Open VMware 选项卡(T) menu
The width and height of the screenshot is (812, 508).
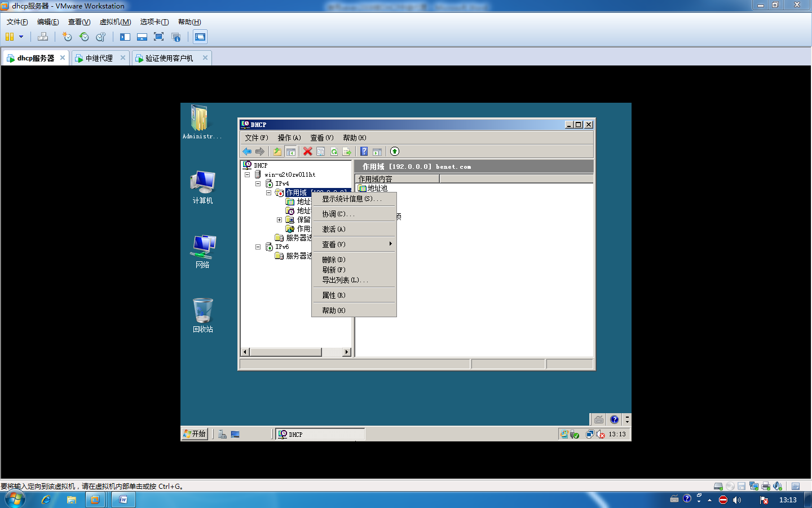pyautogui.click(x=155, y=22)
